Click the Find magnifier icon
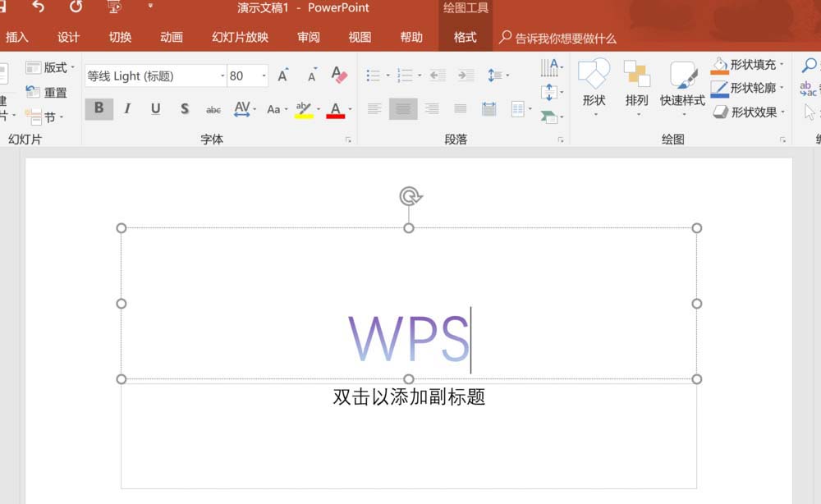Viewport: 821px width, 504px height. click(x=809, y=66)
